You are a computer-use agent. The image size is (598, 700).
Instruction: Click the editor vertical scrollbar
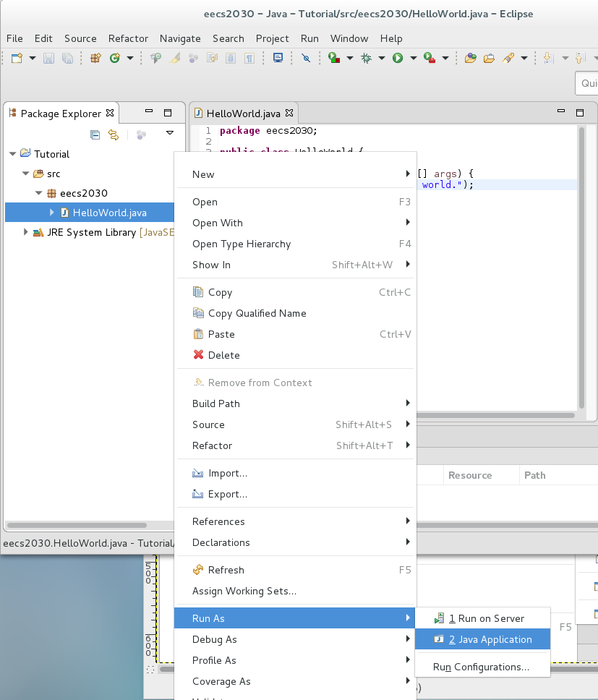[581, 268]
